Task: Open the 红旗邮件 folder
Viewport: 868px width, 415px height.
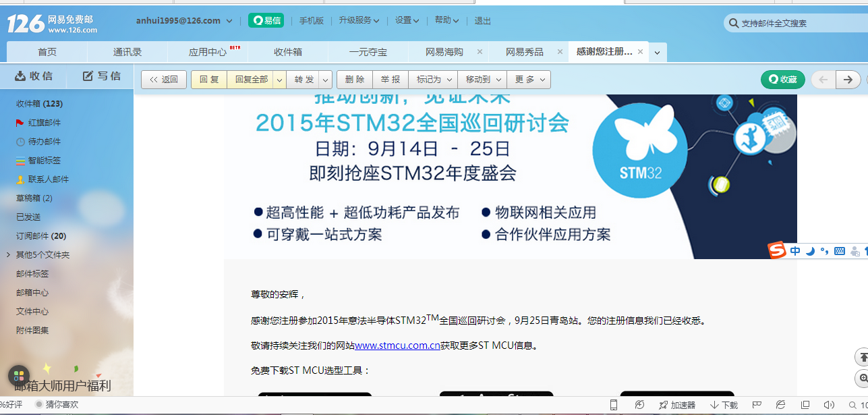Action: pyautogui.click(x=45, y=123)
